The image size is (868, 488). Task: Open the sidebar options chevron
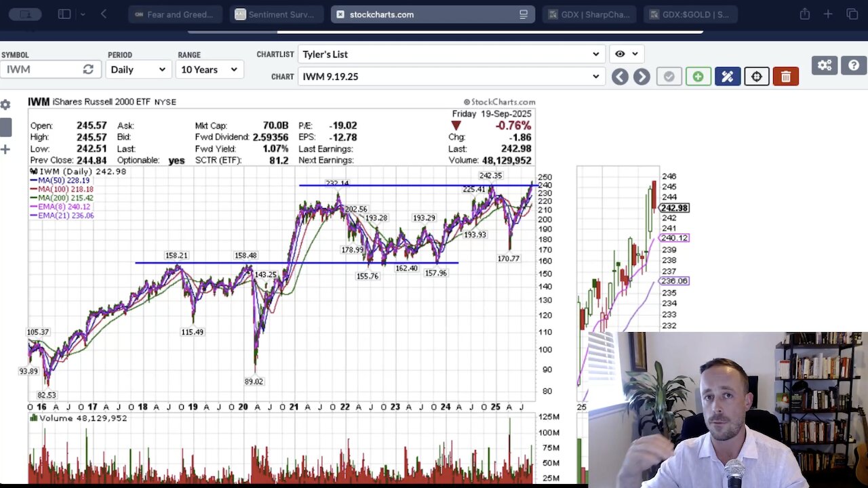(83, 14)
